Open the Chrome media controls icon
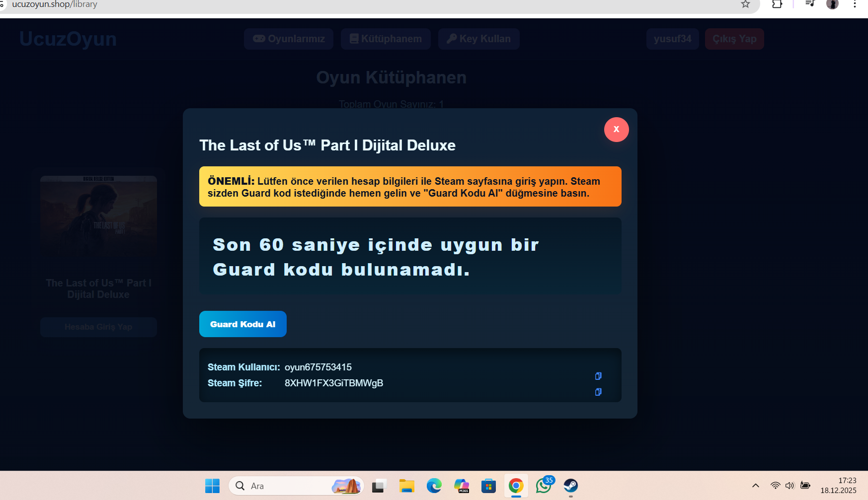The width and height of the screenshot is (868, 500). tap(810, 4)
